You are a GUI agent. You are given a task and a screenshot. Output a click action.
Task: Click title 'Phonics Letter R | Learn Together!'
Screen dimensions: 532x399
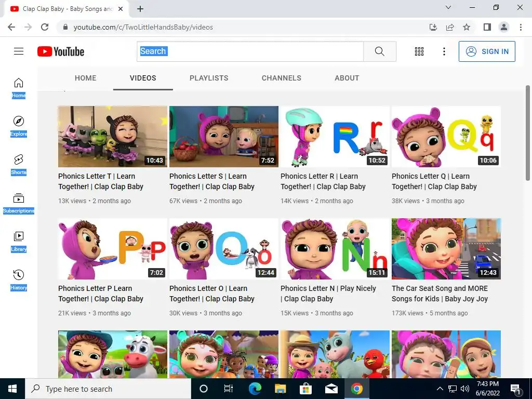[x=323, y=181]
